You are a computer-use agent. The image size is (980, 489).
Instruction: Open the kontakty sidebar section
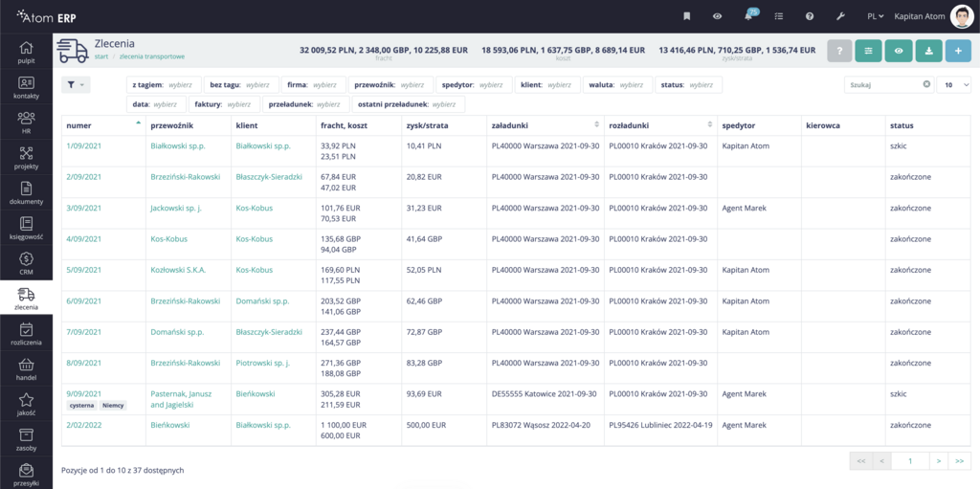(x=26, y=87)
